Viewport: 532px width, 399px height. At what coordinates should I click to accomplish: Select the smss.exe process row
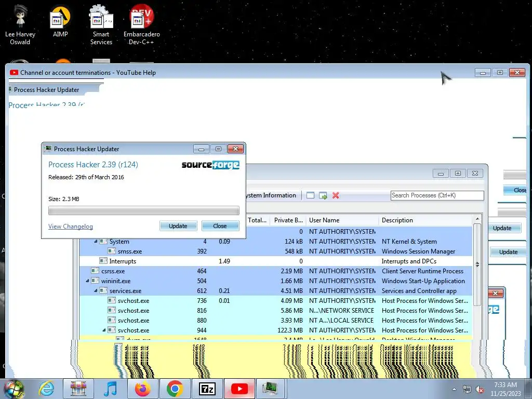[275, 251]
